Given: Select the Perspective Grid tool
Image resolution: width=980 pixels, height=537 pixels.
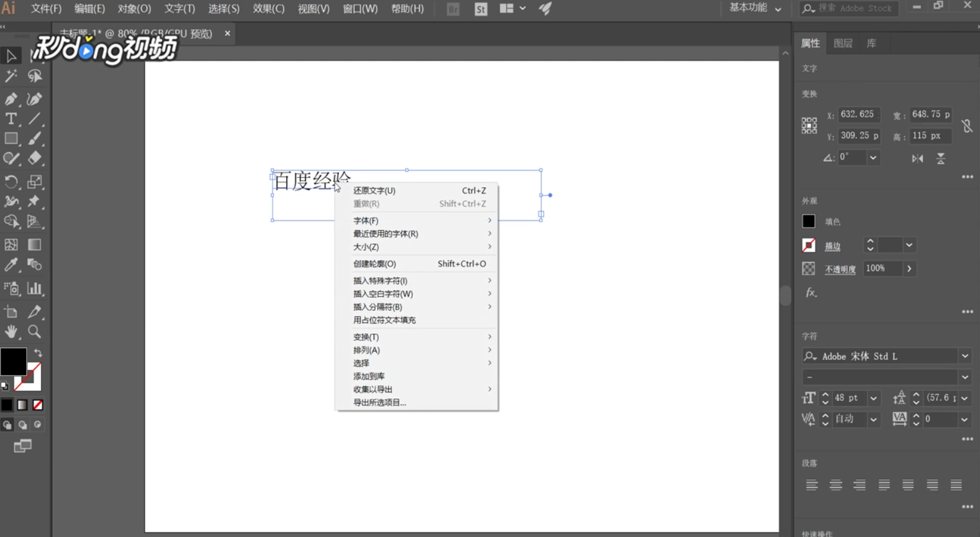Looking at the screenshot, I should (x=35, y=221).
